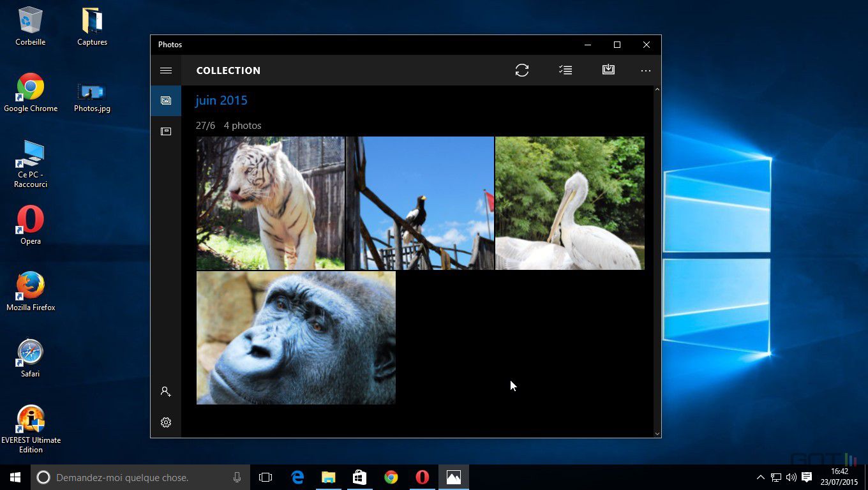The width and height of the screenshot is (868, 490).
Task: Switch to Albums view in the sidebar
Action: pyautogui.click(x=165, y=131)
